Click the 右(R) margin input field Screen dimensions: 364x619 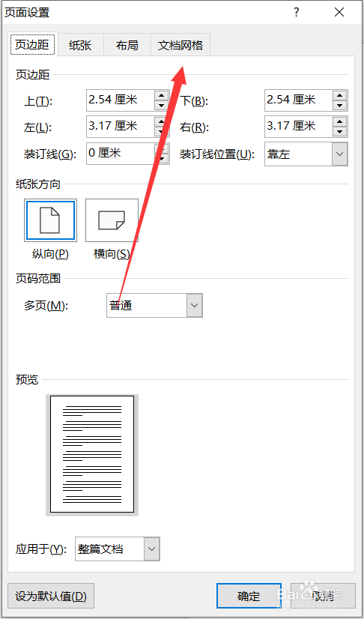(299, 127)
